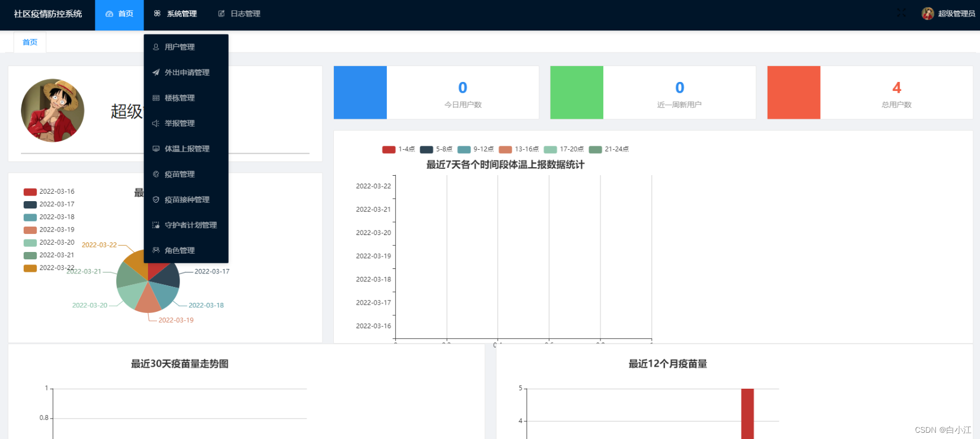The height and width of the screenshot is (439, 980).
Task: Toggle the 2022-03-20 pie legend entry
Action: 49,242
